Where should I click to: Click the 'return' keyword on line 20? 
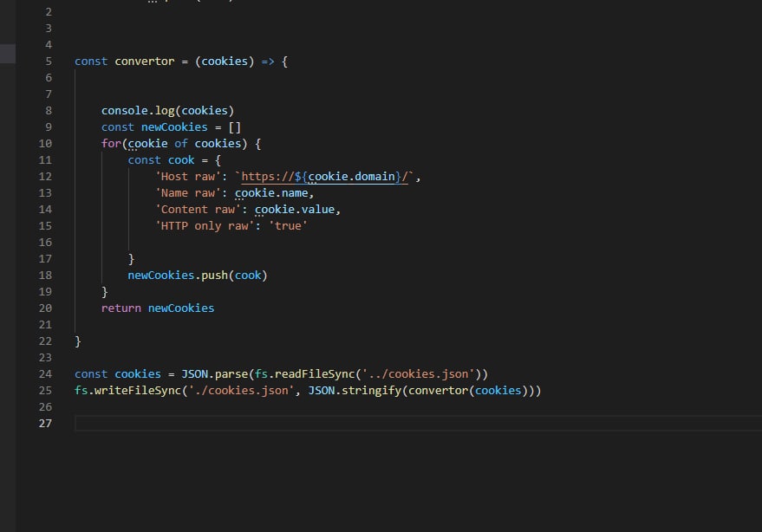click(x=121, y=308)
